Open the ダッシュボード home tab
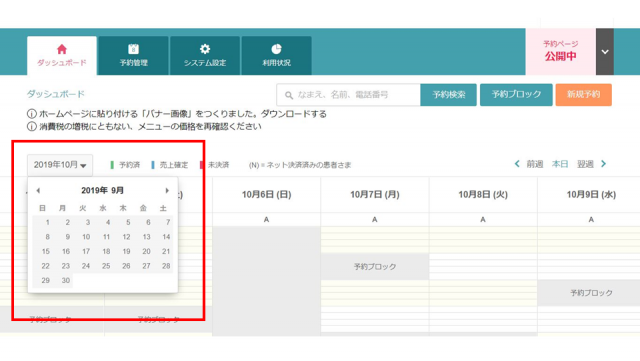 62,56
